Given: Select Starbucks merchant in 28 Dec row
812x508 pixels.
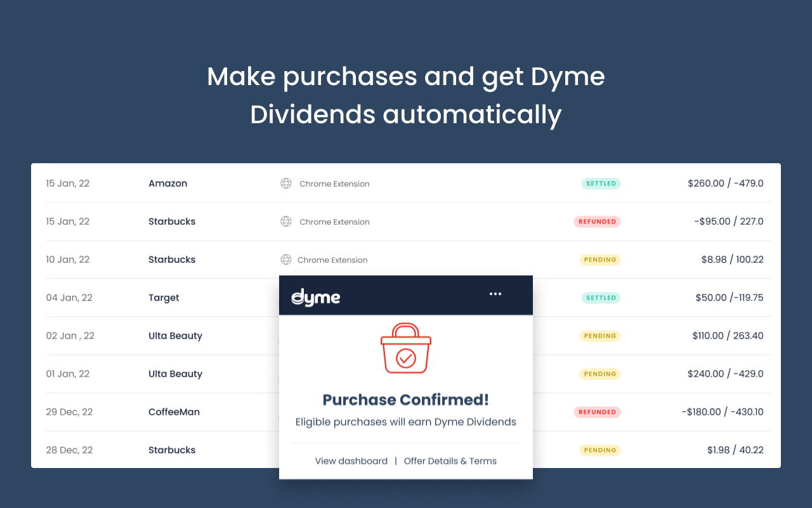Looking at the screenshot, I should coord(172,450).
